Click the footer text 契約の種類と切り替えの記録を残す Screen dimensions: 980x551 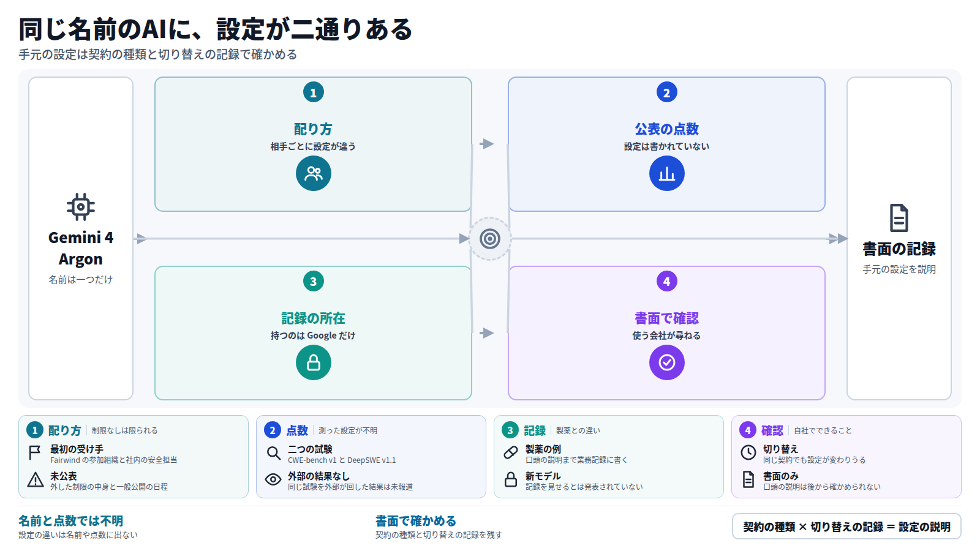[x=439, y=535]
